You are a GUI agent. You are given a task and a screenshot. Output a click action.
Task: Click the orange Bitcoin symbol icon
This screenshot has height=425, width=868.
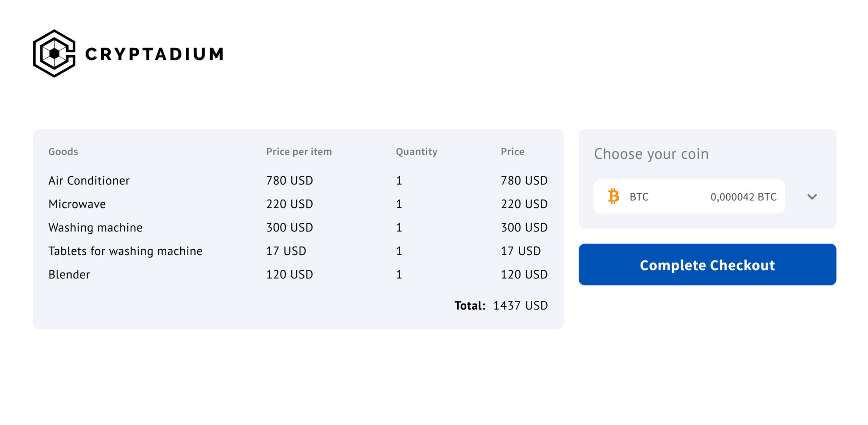click(613, 196)
